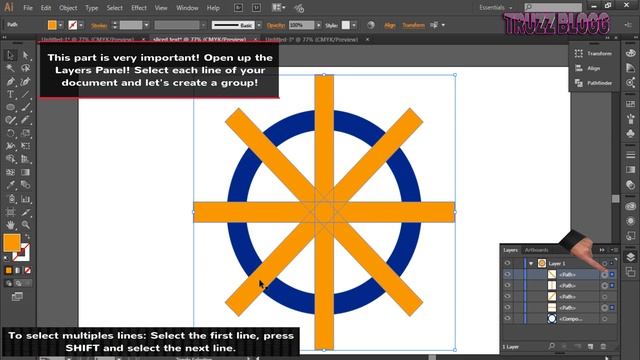Select the Zoom tool

pyautogui.click(x=25, y=225)
